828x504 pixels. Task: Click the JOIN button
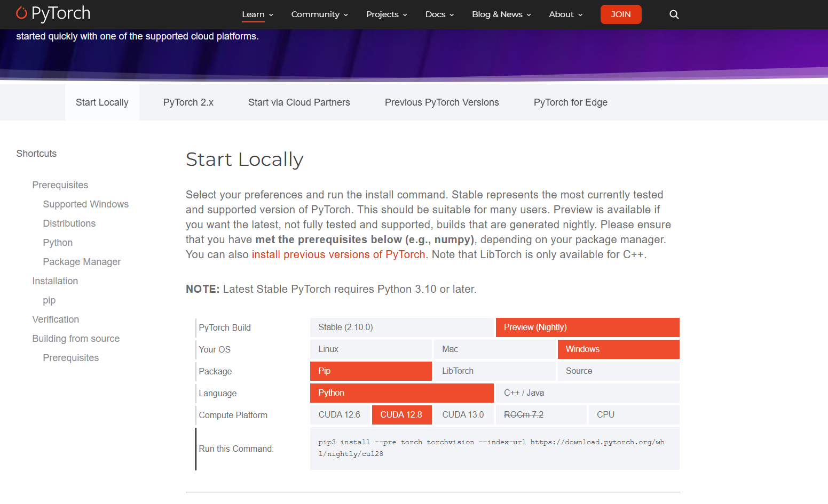[x=621, y=14]
